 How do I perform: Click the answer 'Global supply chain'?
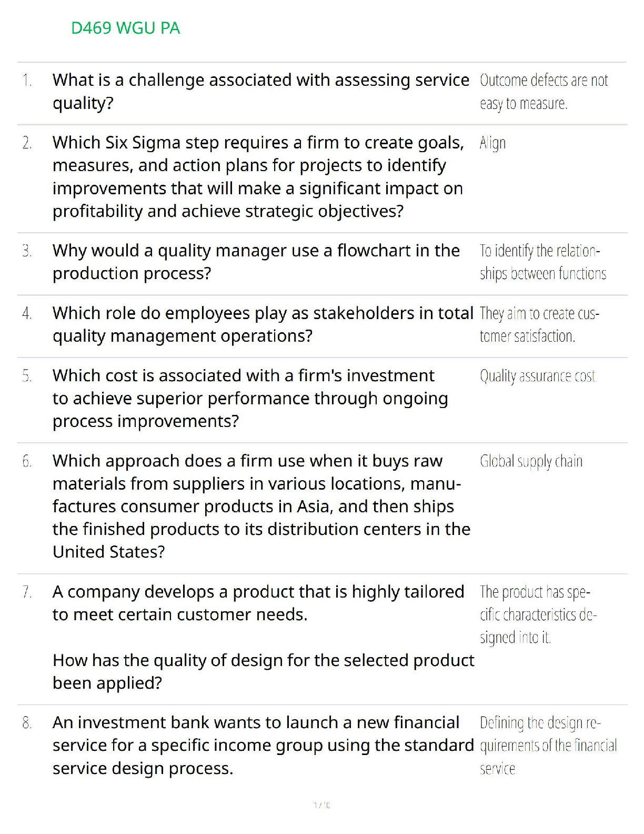[531, 461]
